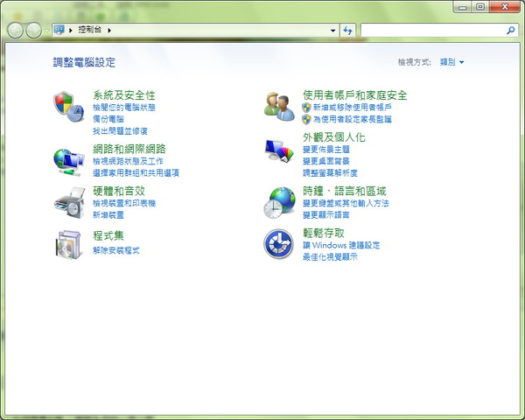Click the Programs software box icon
Viewport: 525px width, 420px height.
(68, 245)
